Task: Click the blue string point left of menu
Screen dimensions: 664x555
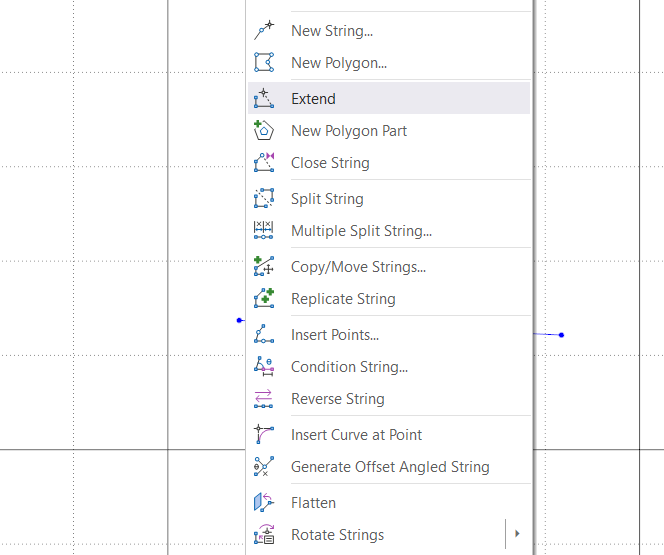Action: coord(239,321)
